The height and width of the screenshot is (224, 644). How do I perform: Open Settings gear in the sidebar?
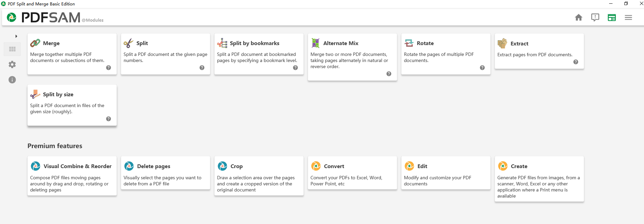12,64
